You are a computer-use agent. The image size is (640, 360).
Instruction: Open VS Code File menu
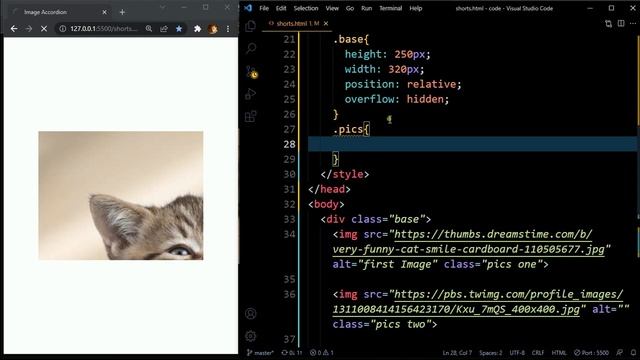click(264, 8)
